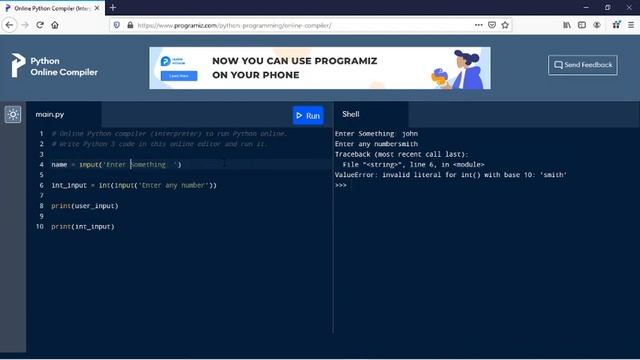Close the Online Python Compiler tab
The height and width of the screenshot is (360, 640).
pos(97,8)
